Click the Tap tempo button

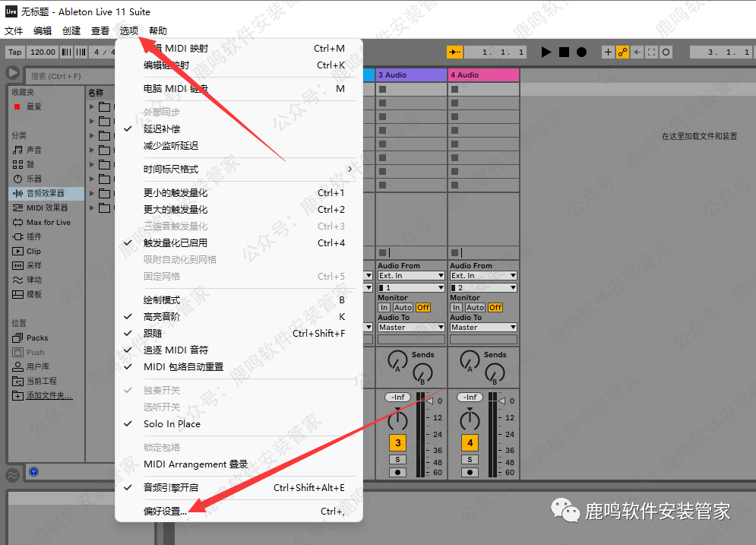click(15, 52)
